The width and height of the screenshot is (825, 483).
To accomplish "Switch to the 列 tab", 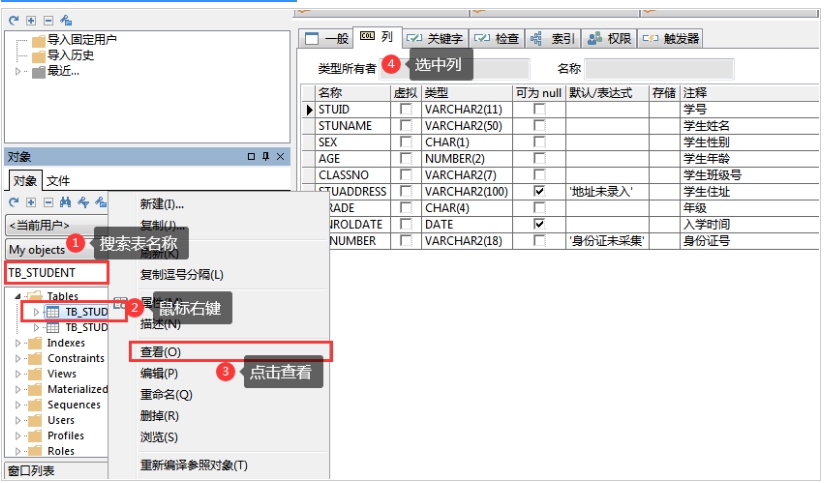I will [377, 37].
